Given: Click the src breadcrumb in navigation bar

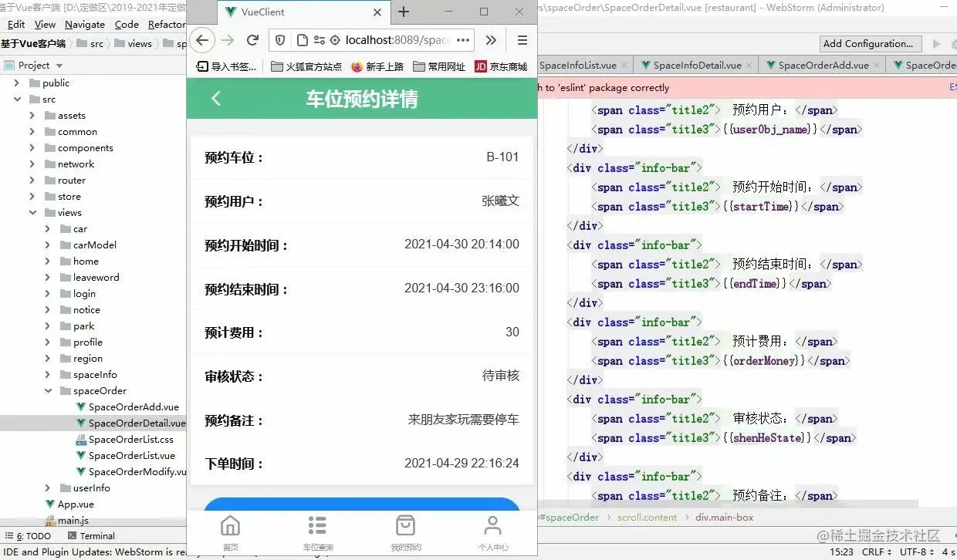Looking at the screenshot, I should click(90, 44).
